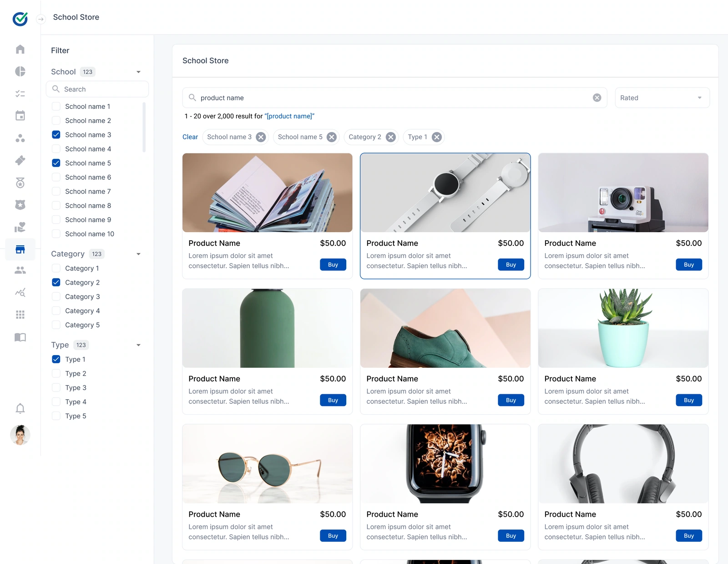The height and width of the screenshot is (564, 728).
Task: Collapse the Category filter section
Action: point(139,254)
